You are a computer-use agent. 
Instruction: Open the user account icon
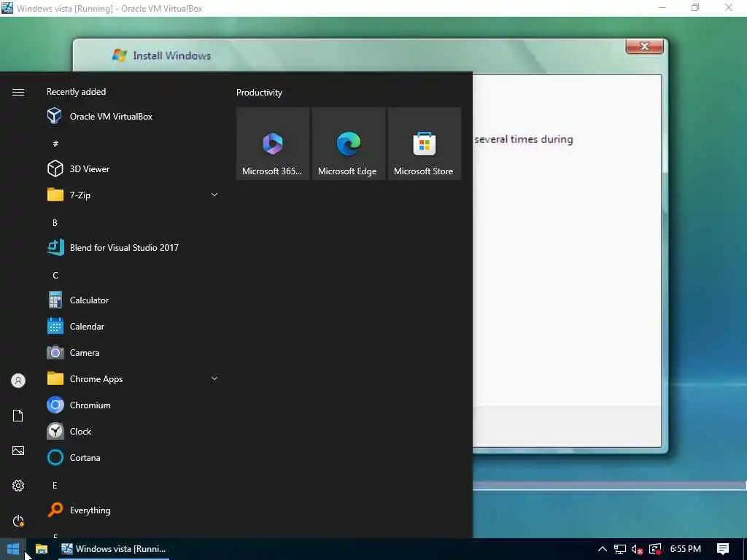18,381
